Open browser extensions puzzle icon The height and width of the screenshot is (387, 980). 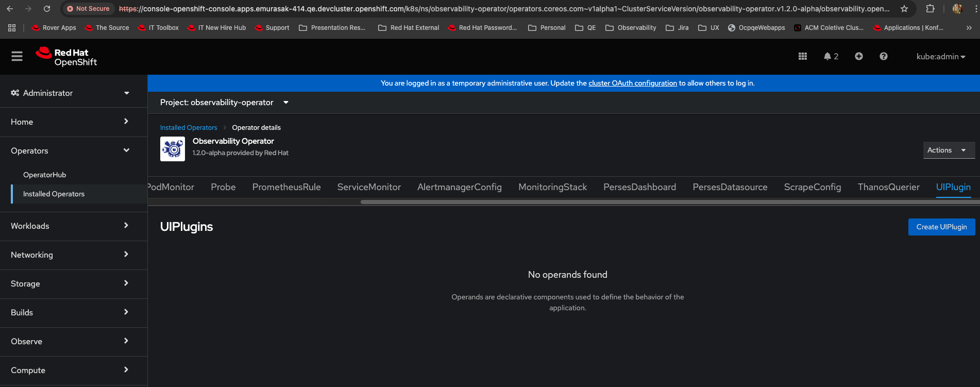(930, 9)
